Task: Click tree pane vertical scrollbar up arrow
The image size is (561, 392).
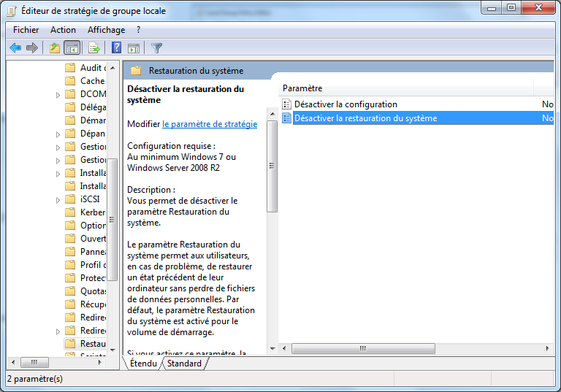Action: (112, 68)
